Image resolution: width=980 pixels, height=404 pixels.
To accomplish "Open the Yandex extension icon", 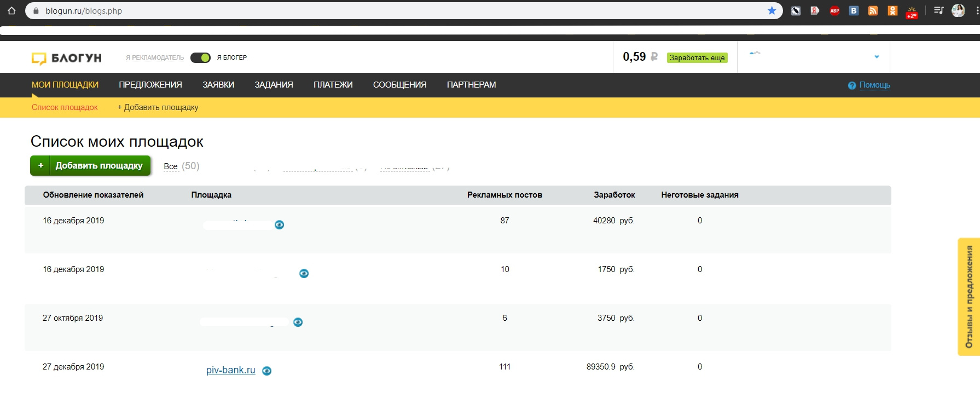I will [815, 10].
